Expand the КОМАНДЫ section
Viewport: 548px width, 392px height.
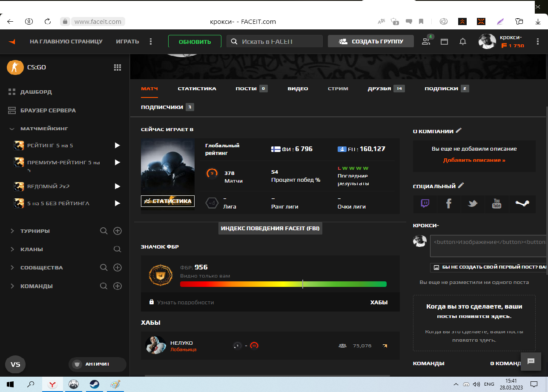(x=11, y=286)
